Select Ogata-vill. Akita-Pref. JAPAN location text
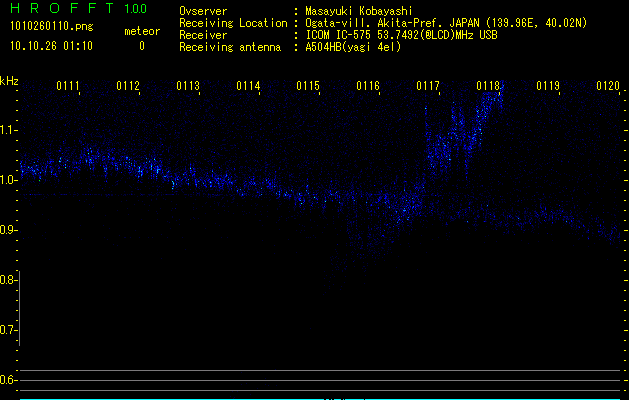 [x=446, y=23]
